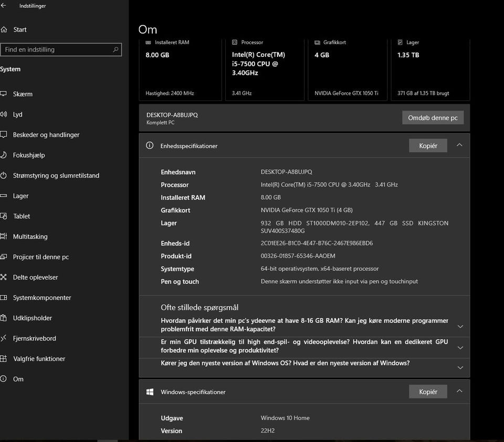
Task: Click Projicer til denne pc icon
Action: tap(4, 256)
